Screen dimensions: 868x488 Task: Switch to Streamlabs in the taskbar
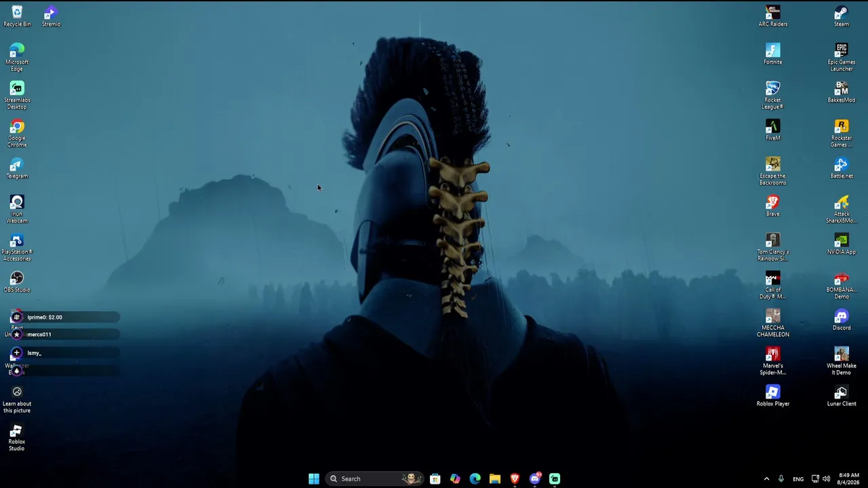click(x=555, y=479)
